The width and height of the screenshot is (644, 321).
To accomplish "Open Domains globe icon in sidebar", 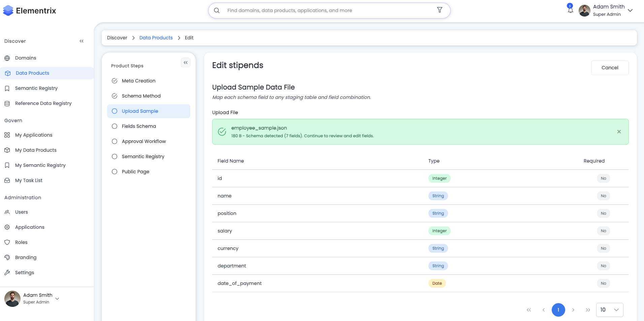I will pyautogui.click(x=7, y=58).
